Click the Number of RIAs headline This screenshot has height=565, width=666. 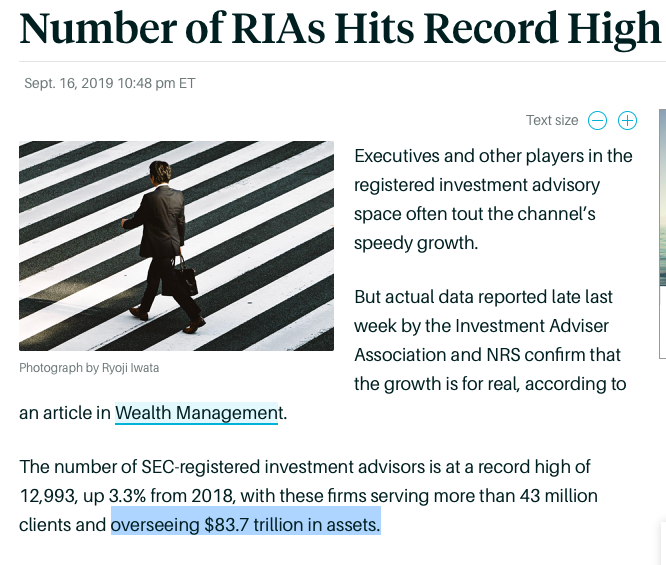pyautogui.click(x=340, y=28)
